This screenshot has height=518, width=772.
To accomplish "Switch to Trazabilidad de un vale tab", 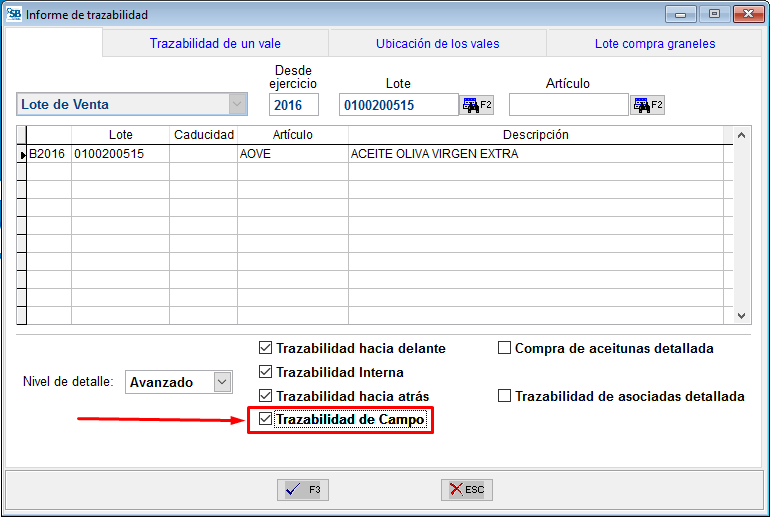I will (x=215, y=44).
